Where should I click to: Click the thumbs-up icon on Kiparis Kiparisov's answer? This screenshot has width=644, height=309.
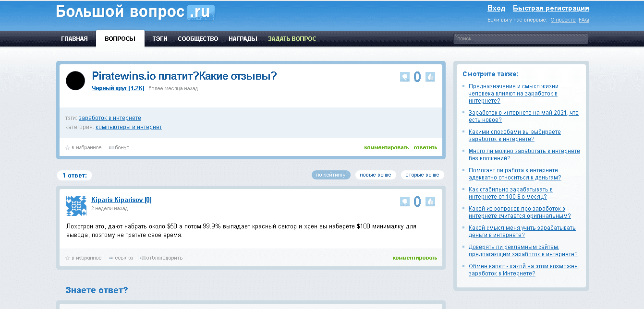(430, 202)
